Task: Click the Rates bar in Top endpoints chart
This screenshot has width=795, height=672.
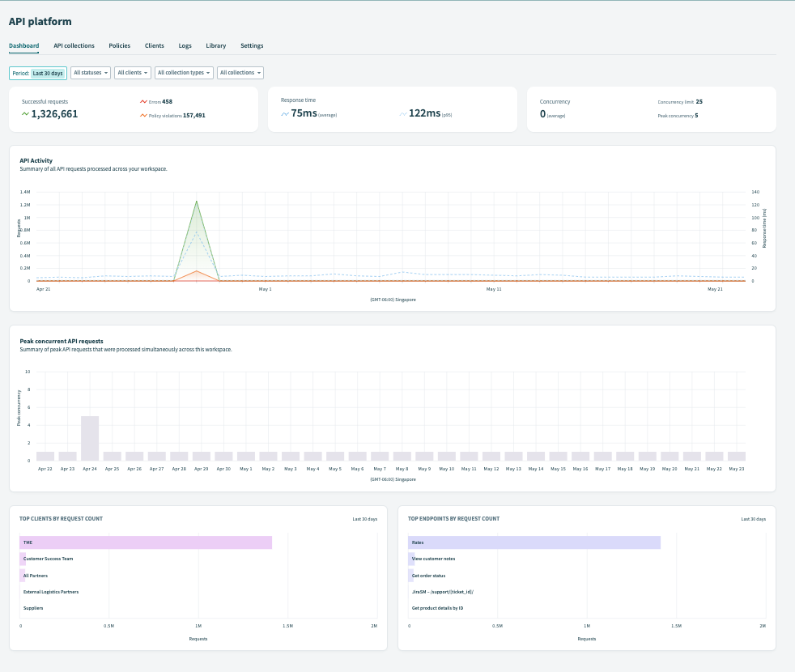Action: [534, 542]
